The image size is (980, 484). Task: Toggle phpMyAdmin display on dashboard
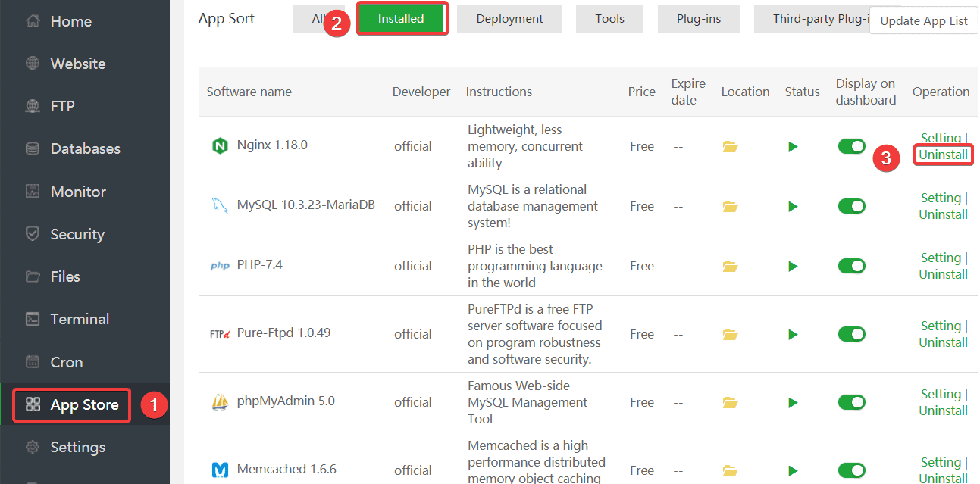click(x=851, y=402)
